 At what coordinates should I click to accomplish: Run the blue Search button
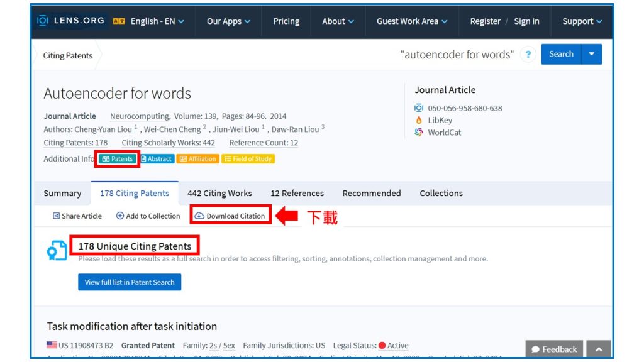click(x=561, y=54)
